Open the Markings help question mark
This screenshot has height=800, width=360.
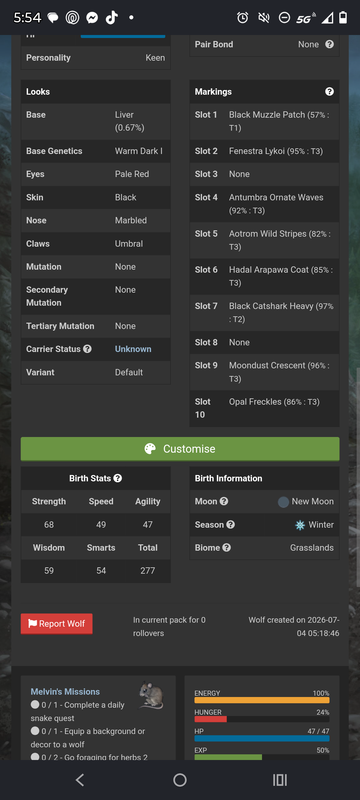(x=329, y=92)
